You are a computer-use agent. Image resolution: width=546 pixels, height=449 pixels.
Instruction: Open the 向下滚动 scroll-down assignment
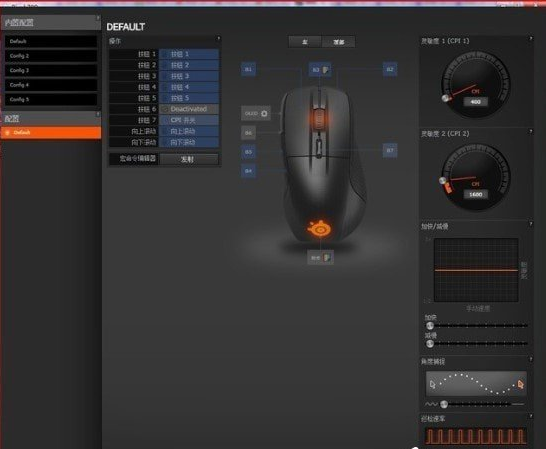189,142
